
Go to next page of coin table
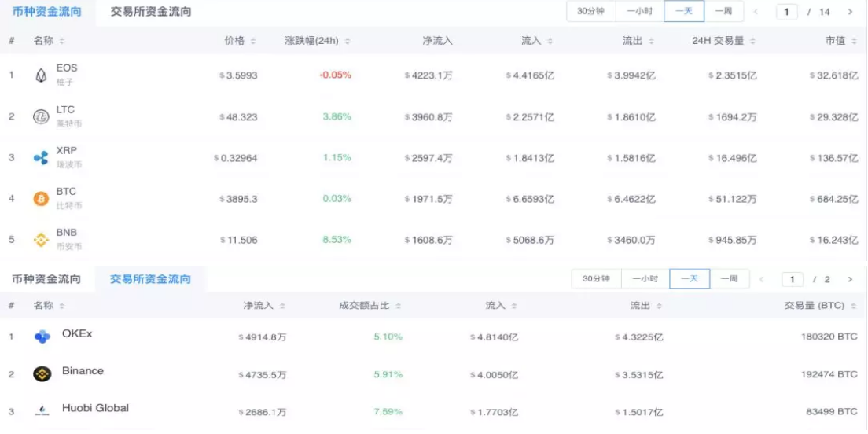(850, 12)
